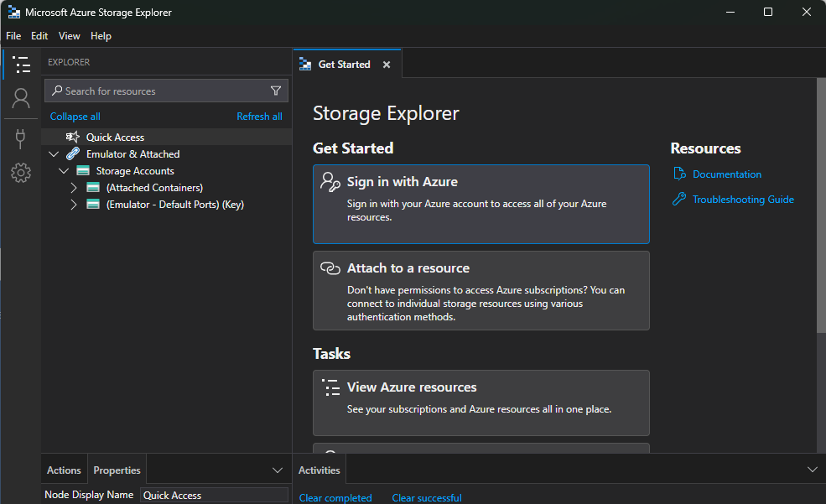This screenshot has width=826, height=504.
Task: Click Clear successful in Activities
Action: [427, 497]
